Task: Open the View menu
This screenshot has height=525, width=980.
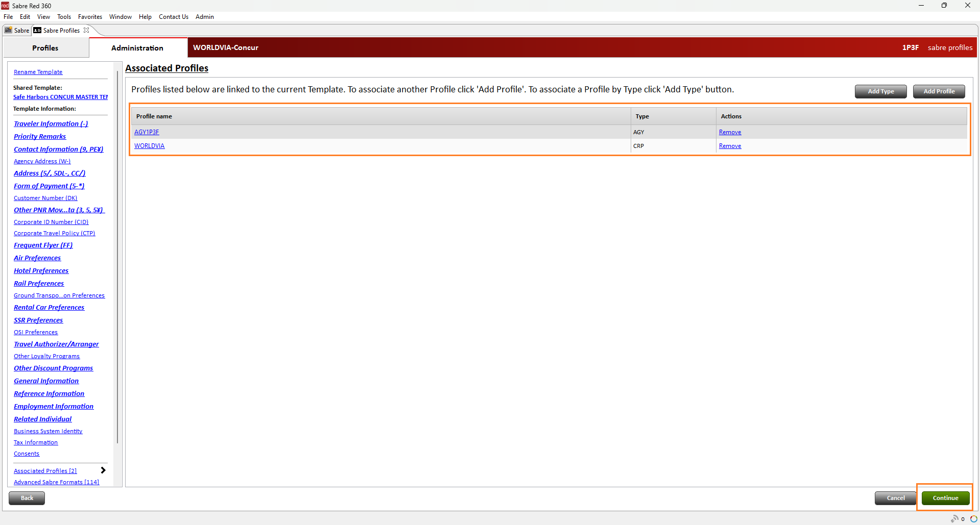Action: (x=43, y=17)
